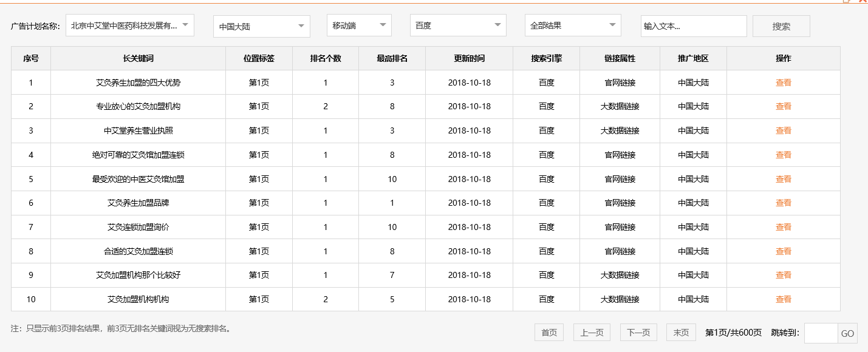Click 查看 for 合适的艾灸加盟连锁
This screenshot has width=868, height=352.
[x=784, y=251]
